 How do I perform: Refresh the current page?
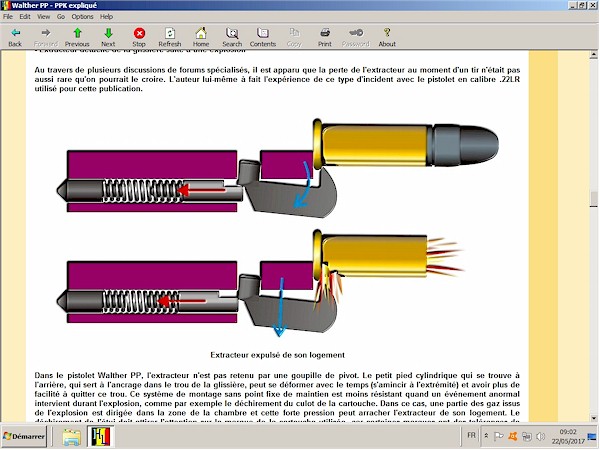pyautogui.click(x=170, y=33)
